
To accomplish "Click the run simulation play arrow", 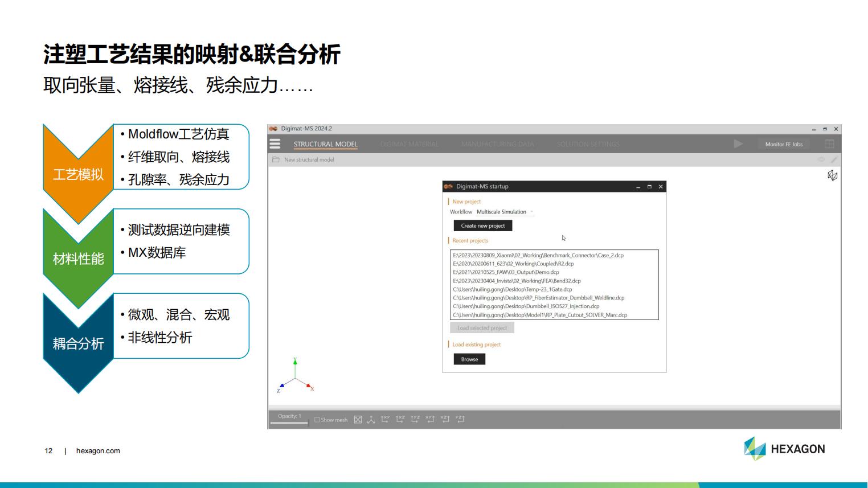I will [738, 144].
